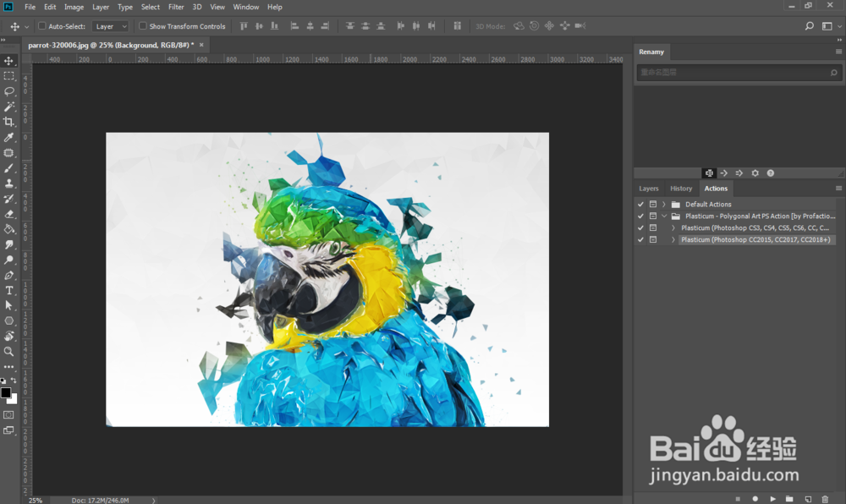Click Distribute top edges icon
Viewport: 846px width, 504px height.
[x=350, y=26]
